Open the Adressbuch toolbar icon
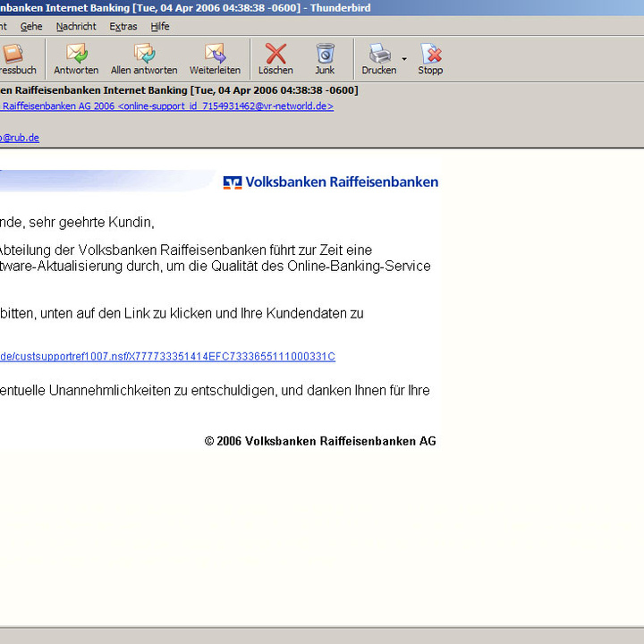Image resolution: width=644 pixels, height=644 pixels. tap(16, 59)
